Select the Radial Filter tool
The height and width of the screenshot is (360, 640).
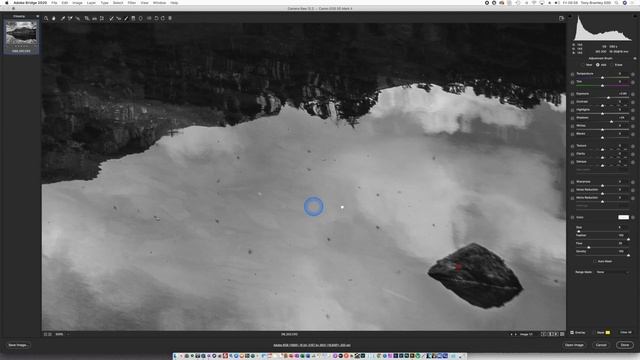tap(141, 18)
